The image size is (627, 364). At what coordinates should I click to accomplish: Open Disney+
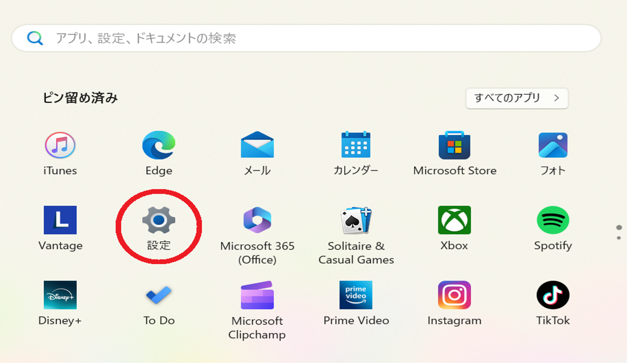coord(60,295)
